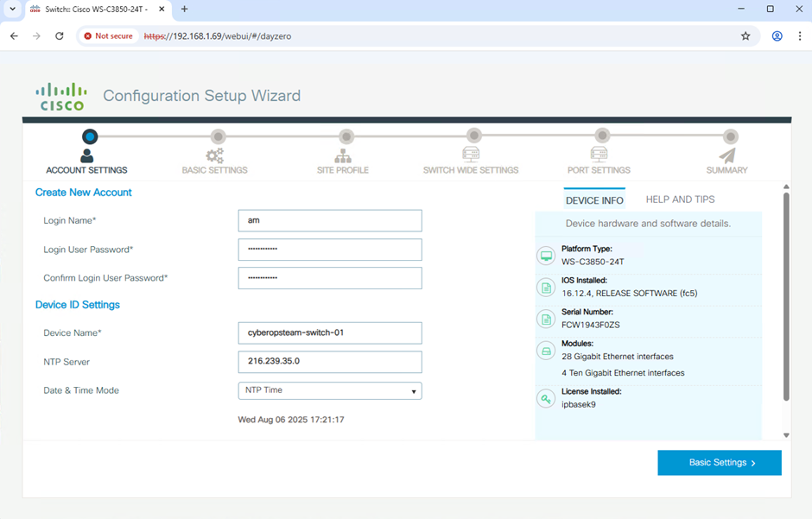Viewport: 812px width, 519px height.
Task: Click the Device Name input field
Action: pos(330,332)
